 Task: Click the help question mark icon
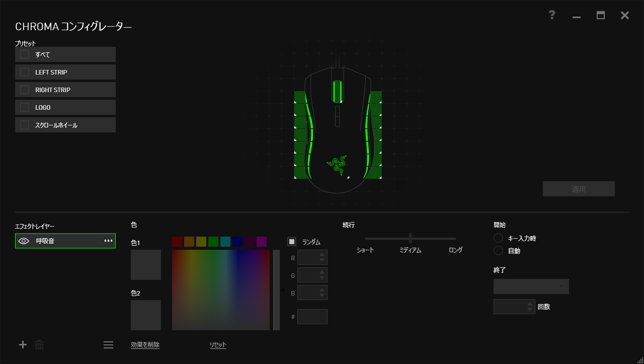pos(552,15)
